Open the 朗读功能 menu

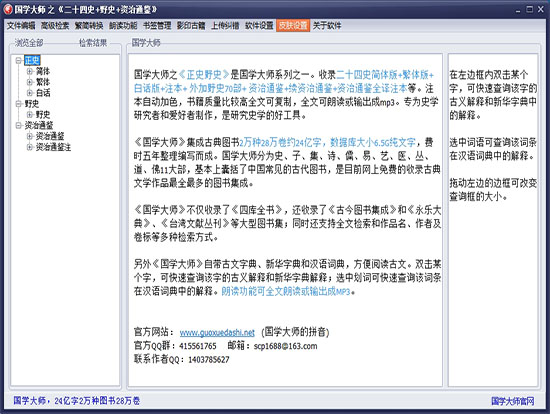[123, 26]
